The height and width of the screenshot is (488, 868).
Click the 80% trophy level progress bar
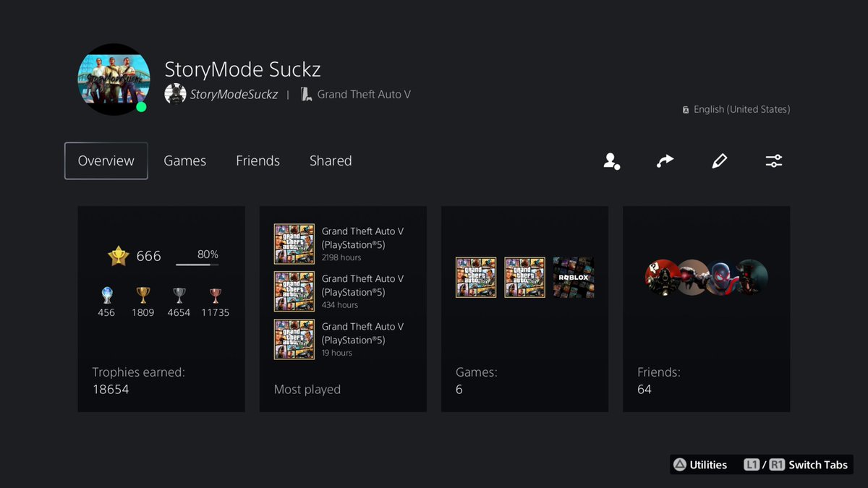pos(197,265)
